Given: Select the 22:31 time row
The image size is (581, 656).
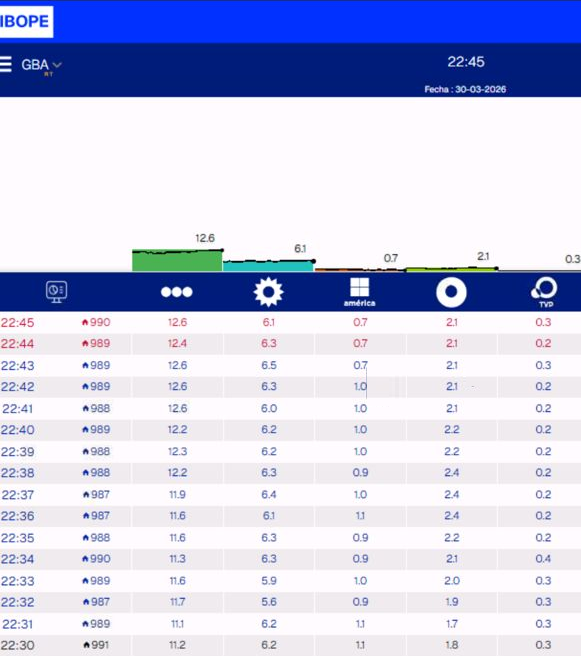Looking at the screenshot, I should [290, 624].
